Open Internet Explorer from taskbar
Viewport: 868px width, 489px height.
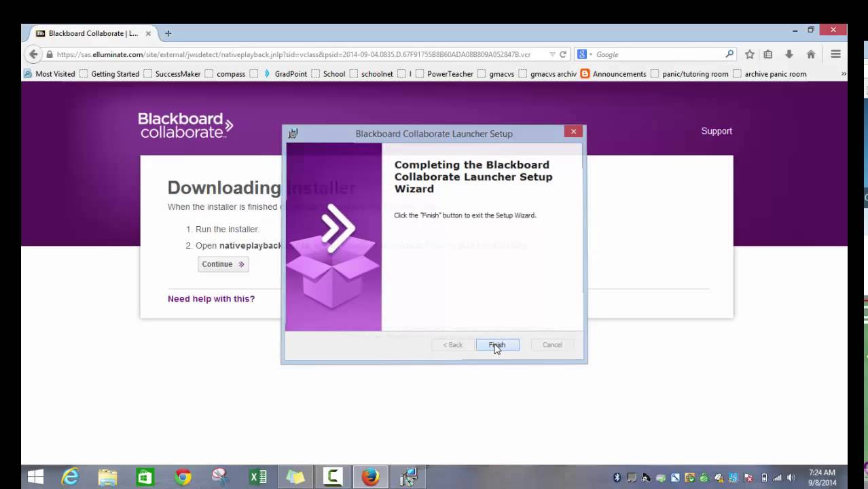(70, 477)
